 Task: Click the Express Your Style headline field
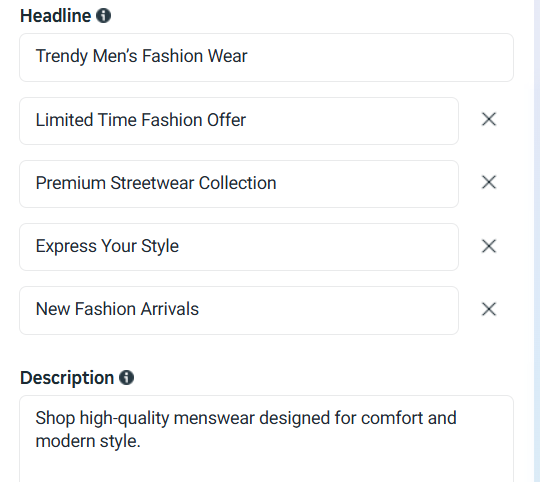click(x=239, y=247)
